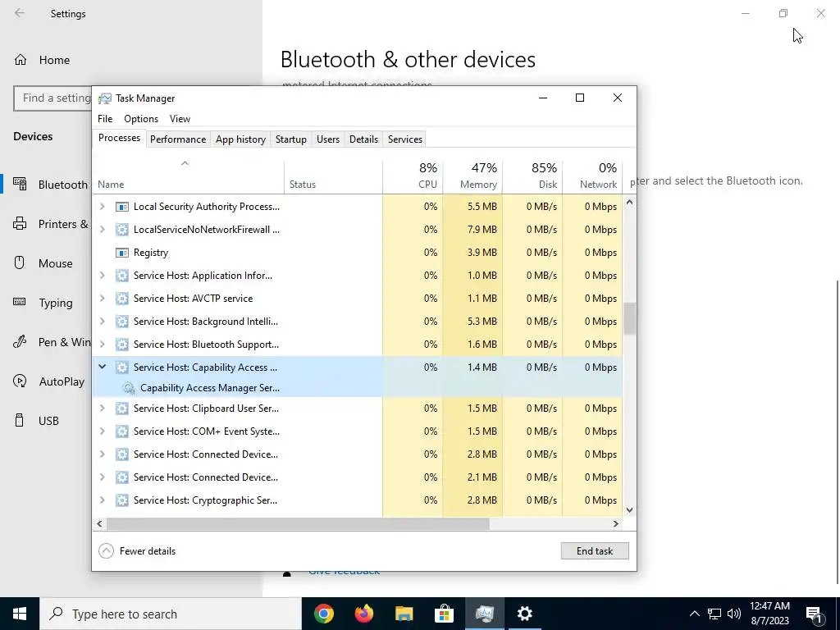
Task: Click the taskbar clock showing 12:47 AM
Action: (x=769, y=614)
